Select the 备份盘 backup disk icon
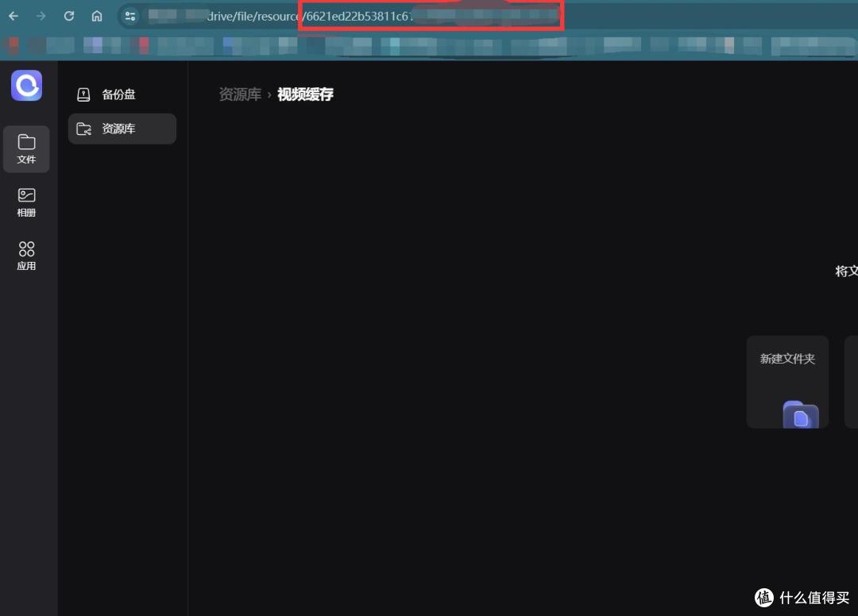Screen dimensions: 858x616 (83, 94)
